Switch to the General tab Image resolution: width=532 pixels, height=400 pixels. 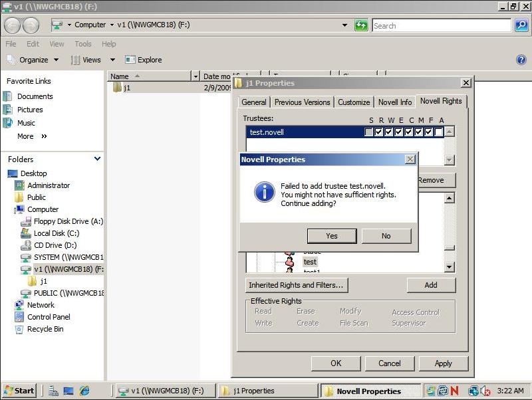click(253, 102)
